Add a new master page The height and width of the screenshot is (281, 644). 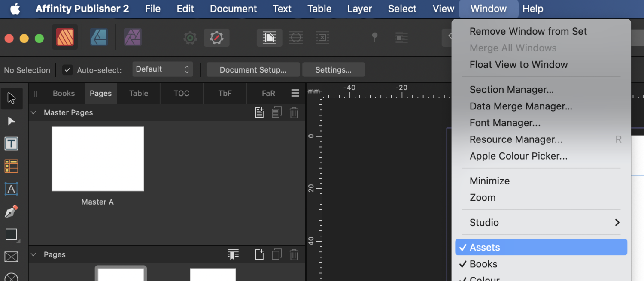[259, 112]
